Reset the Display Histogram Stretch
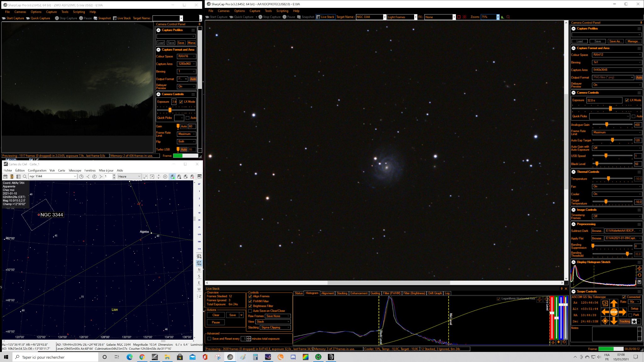The image size is (644, 362). (639, 275)
